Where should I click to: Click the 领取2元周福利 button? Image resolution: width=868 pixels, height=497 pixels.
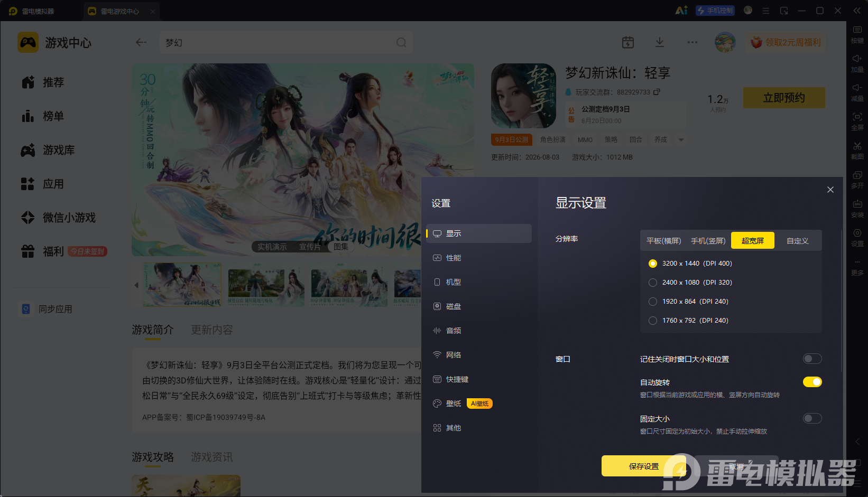tap(786, 42)
